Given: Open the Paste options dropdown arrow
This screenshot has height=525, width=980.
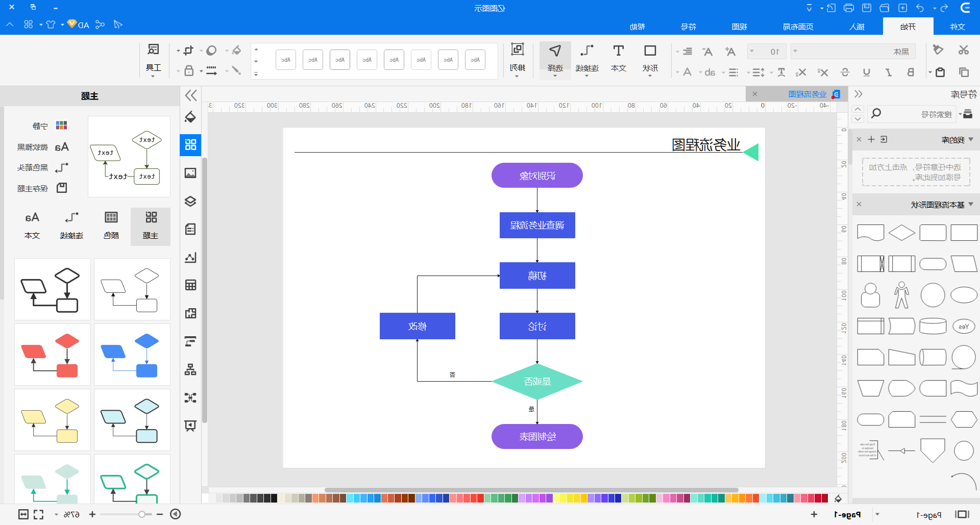Looking at the screenshot, I should [930, 72].
